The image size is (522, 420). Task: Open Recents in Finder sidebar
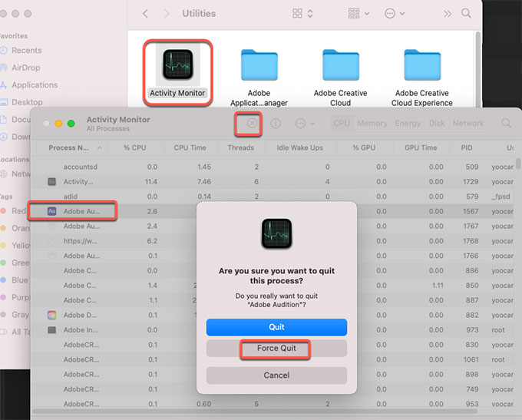pyautogui.click(x=21, y=51)
